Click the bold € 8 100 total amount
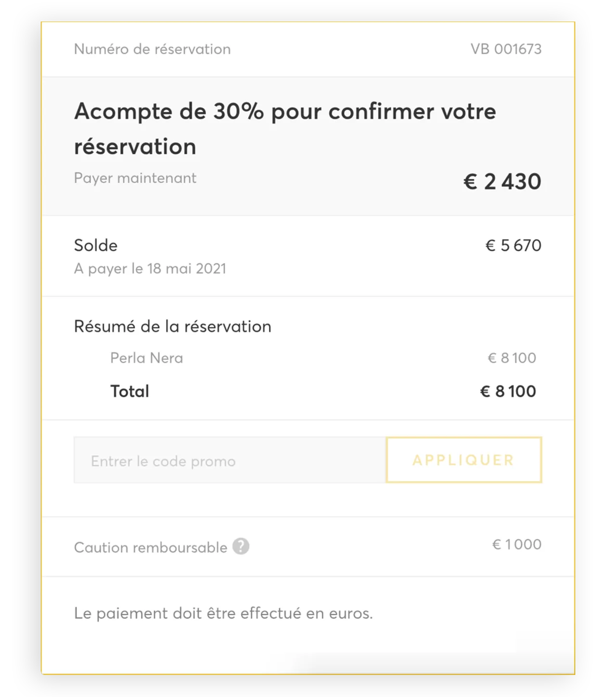 (508, 392)
